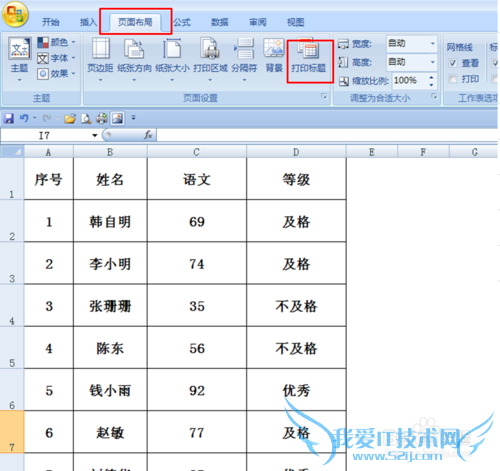Switch to Data (数据) tab
Viewport: 500px width, 471px height.
click(x=220, y=22)
